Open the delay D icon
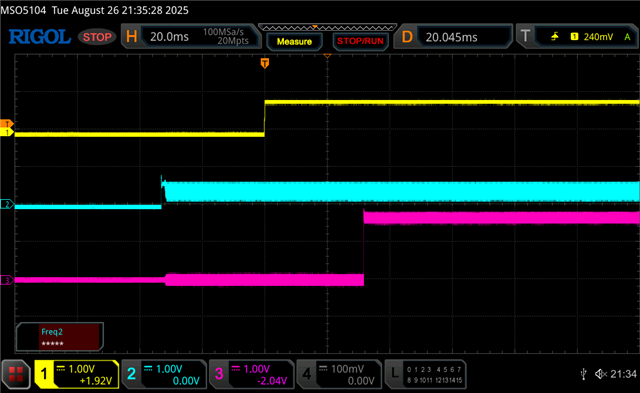 pyautogui.click(x=407, y=37)
